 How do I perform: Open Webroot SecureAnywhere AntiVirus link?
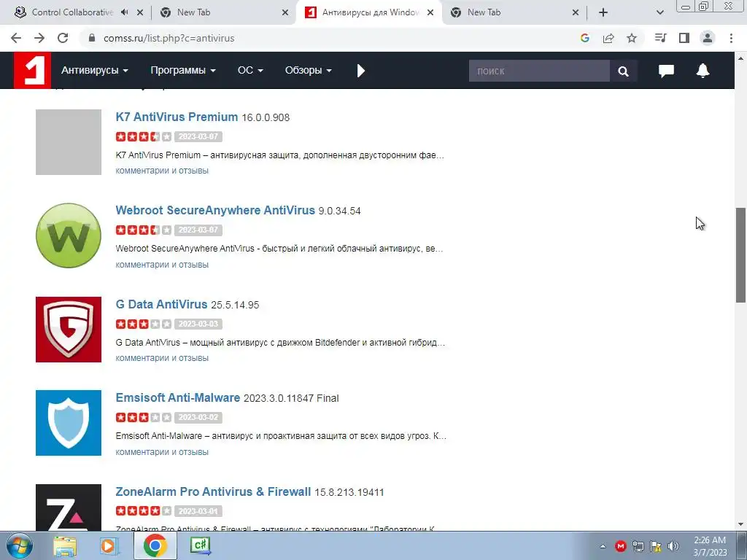[215, 210]
